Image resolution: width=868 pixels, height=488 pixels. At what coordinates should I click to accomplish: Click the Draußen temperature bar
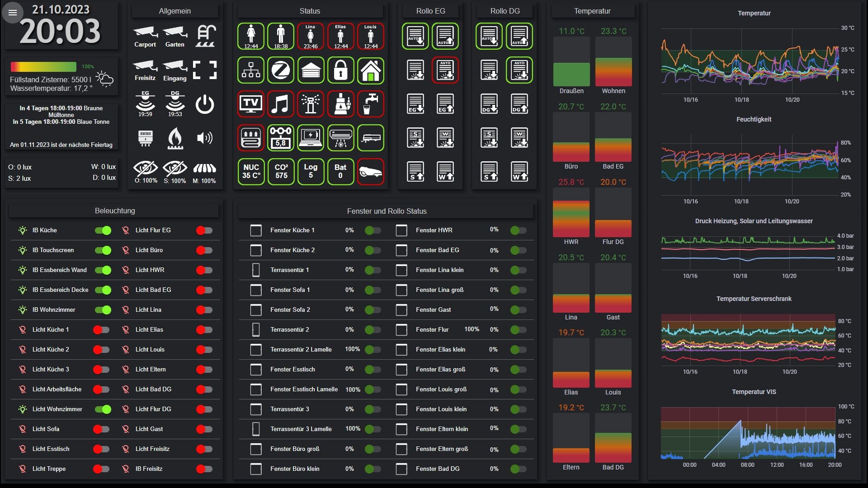[571, 62]
